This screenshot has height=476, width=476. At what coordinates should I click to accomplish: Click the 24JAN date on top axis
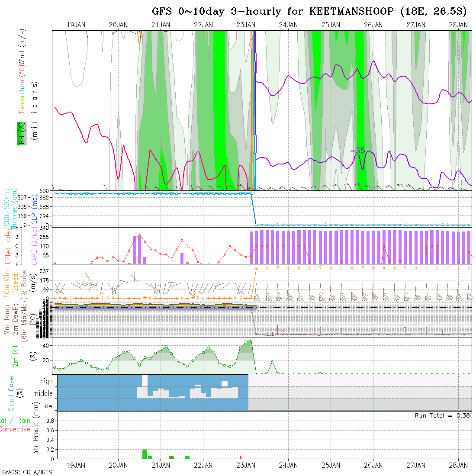click(288, 25)
